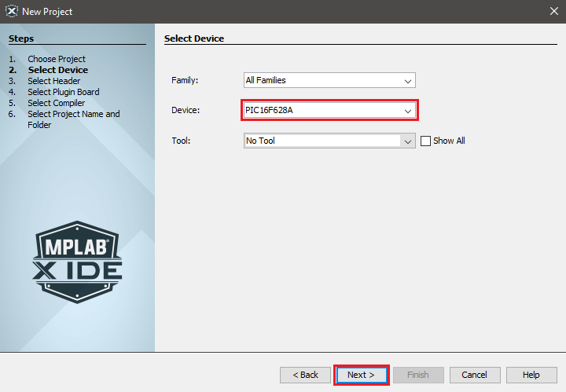Click the disabled Finish button
The image size is (566, 392).
coord(418,375)
